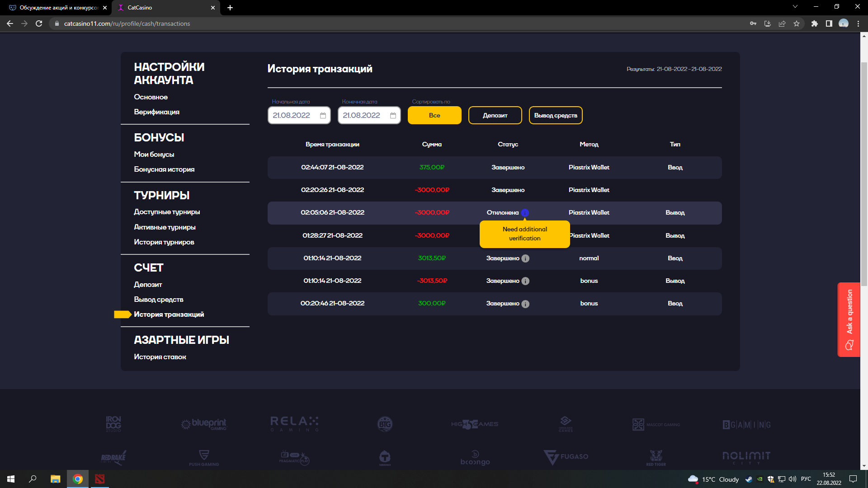Click the 01:28:27 21-08-2022 timestamp

(x=332, y=236)
